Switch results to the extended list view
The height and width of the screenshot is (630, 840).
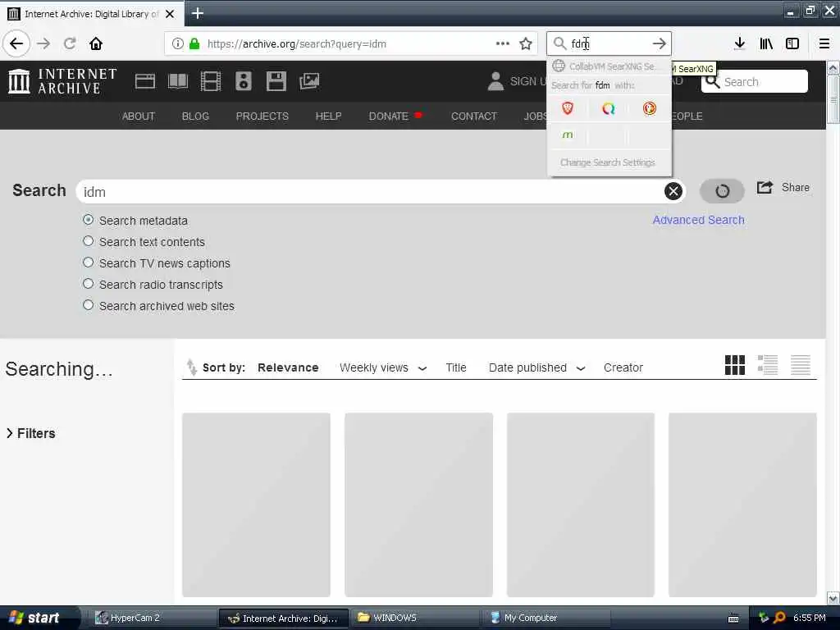[x=768, y=365]
